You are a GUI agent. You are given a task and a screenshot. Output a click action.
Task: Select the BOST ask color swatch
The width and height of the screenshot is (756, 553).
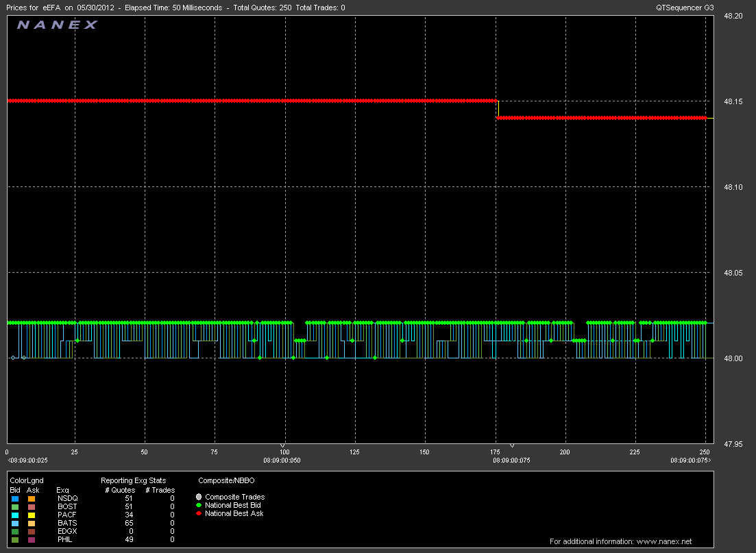click(32, 506)
